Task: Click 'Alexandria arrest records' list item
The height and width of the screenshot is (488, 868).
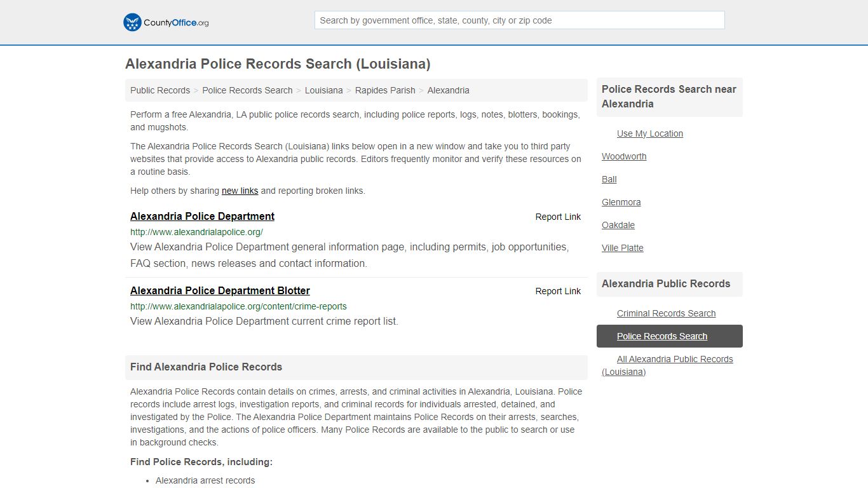Action: click(x=205, y=480)
